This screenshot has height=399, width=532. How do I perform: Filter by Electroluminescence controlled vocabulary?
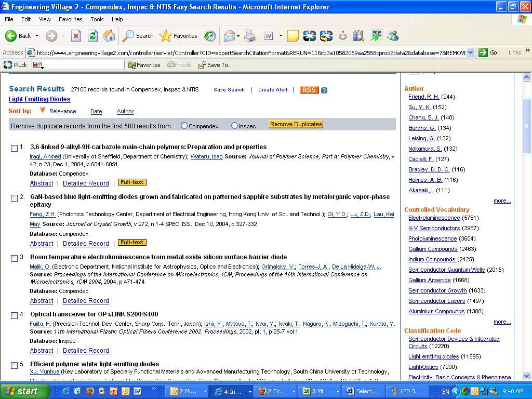[x=434, y=218]
